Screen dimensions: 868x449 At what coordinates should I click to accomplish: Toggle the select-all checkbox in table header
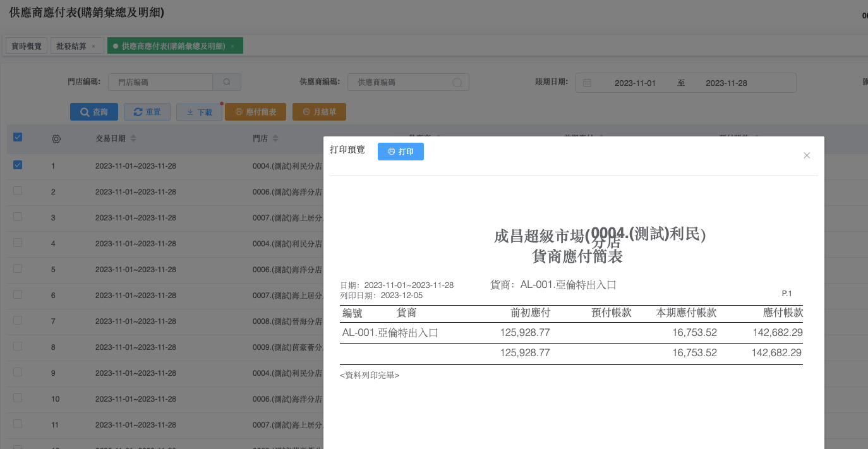[x=18, y=137]
